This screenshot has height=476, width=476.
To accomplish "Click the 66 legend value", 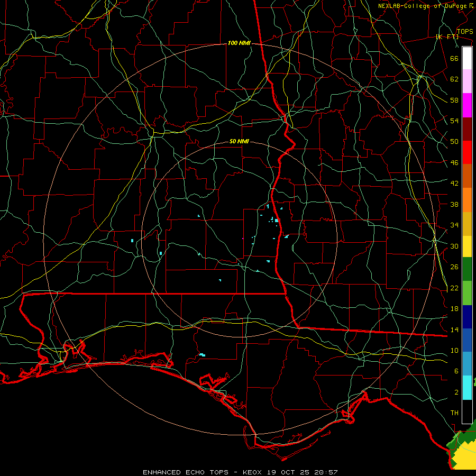I will pos(454,58).
